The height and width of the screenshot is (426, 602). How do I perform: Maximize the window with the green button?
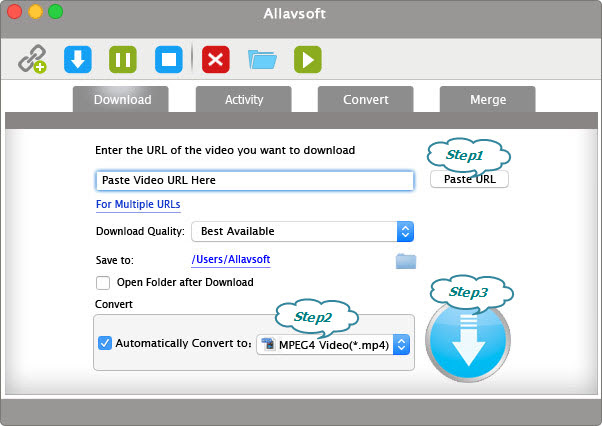pyautogui.click(x=56, y=12)
